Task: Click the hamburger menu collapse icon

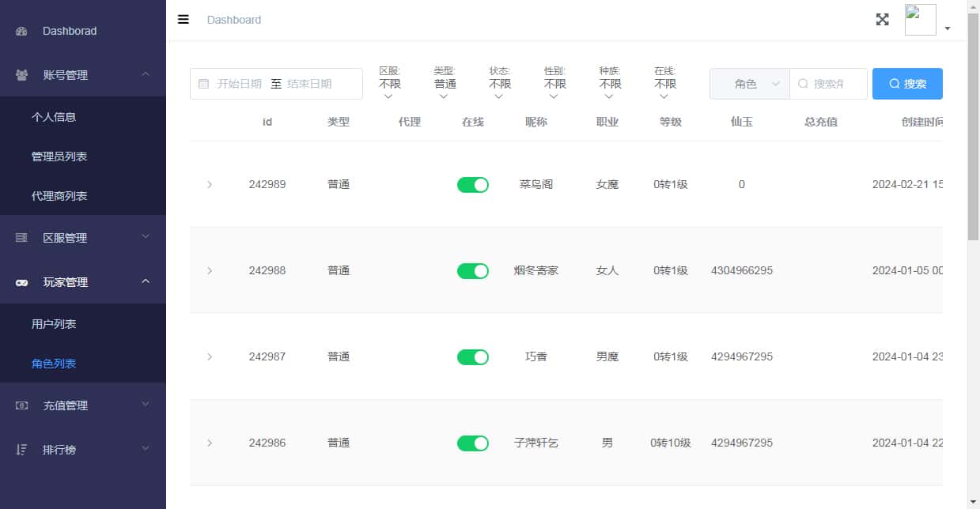Action: [184, 20]
